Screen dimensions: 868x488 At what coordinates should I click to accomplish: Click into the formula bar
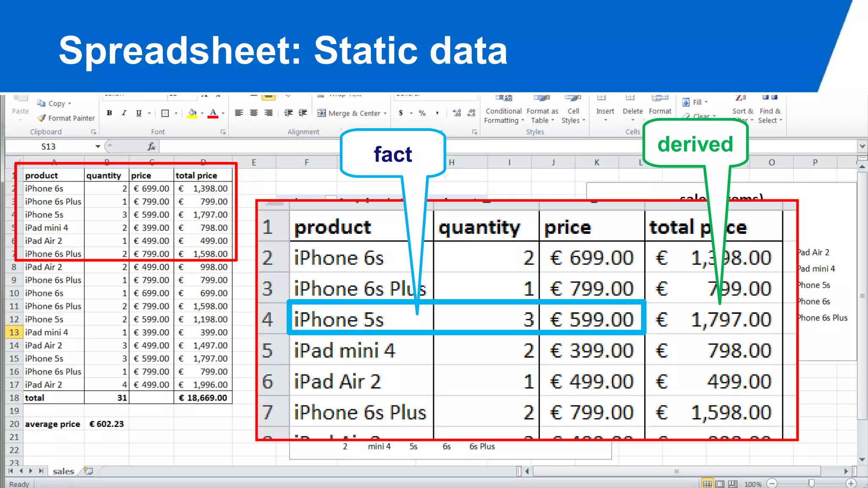508,147
